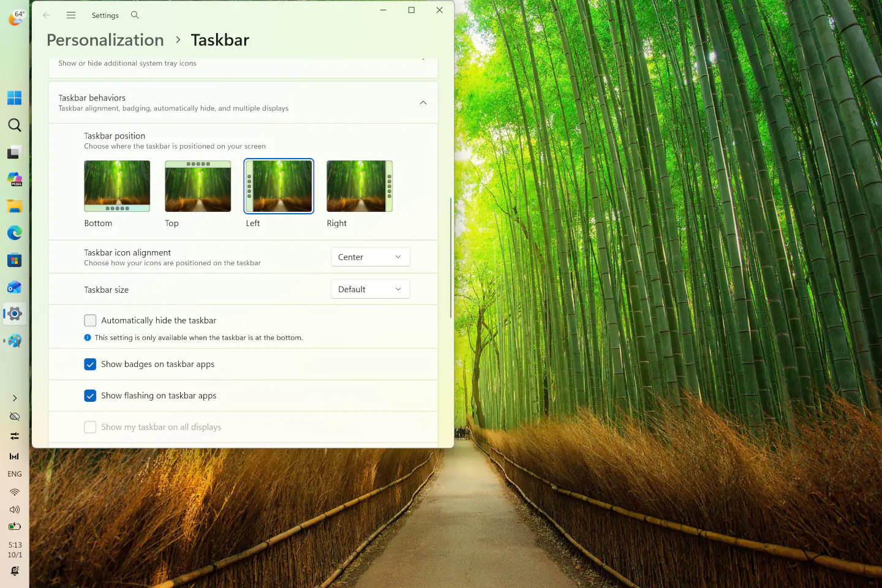Toggle Show my taskbar on all displays
This screenshot has height=588, width=882.
point(90,427)
